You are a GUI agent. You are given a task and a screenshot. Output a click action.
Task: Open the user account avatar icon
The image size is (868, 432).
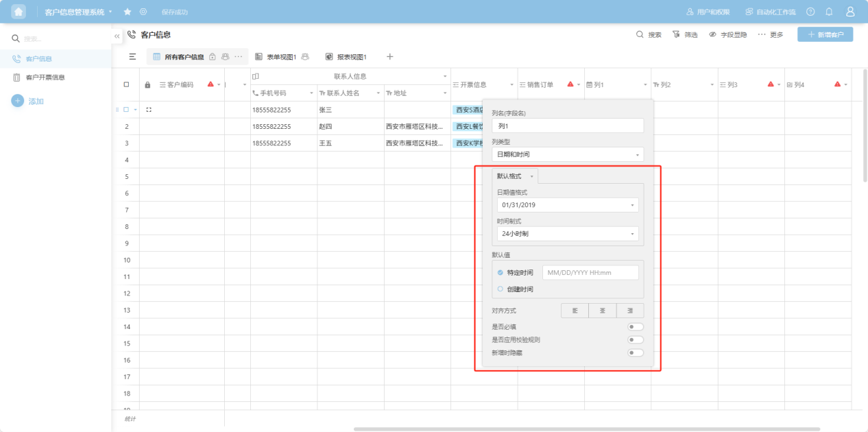tap(850, 12)
